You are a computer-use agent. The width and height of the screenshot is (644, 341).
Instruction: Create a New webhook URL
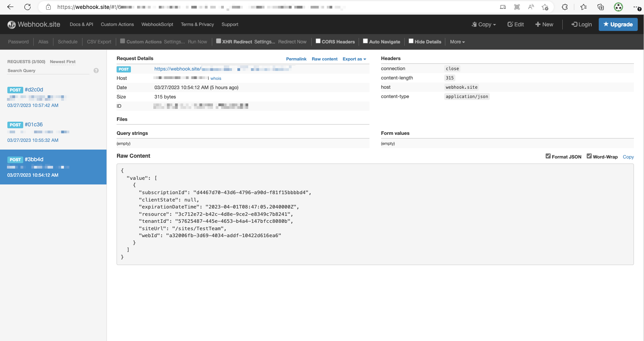click(x=544, y=24)
